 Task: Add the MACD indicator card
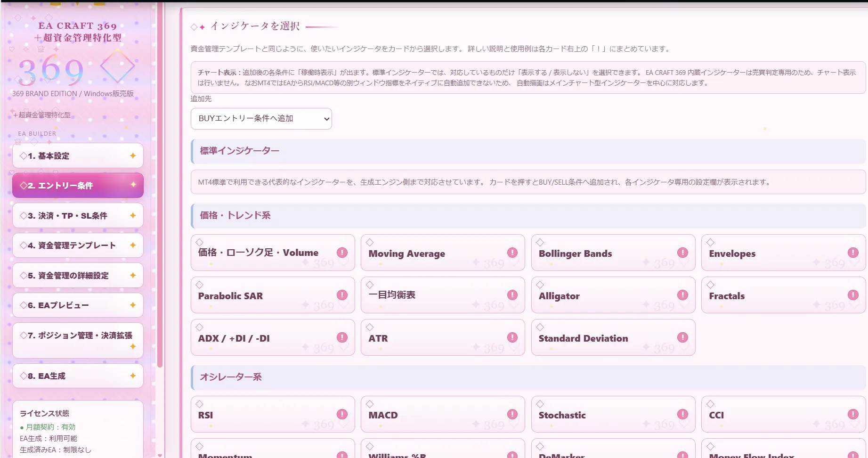443,414
